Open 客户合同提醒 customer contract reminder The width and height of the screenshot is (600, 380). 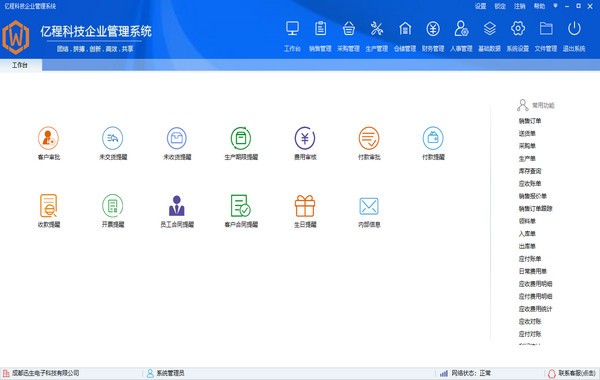coord(241,206)
